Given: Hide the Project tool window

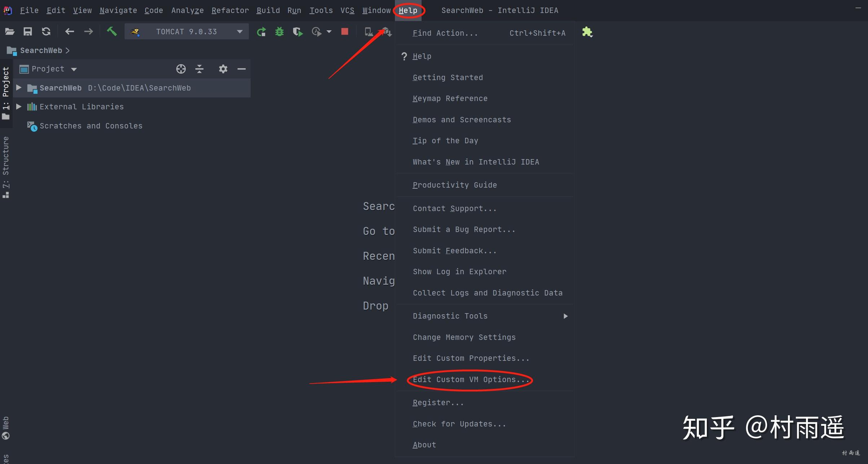Looking at the screenshot, I should pyautogui.click(x=241, y=69).
